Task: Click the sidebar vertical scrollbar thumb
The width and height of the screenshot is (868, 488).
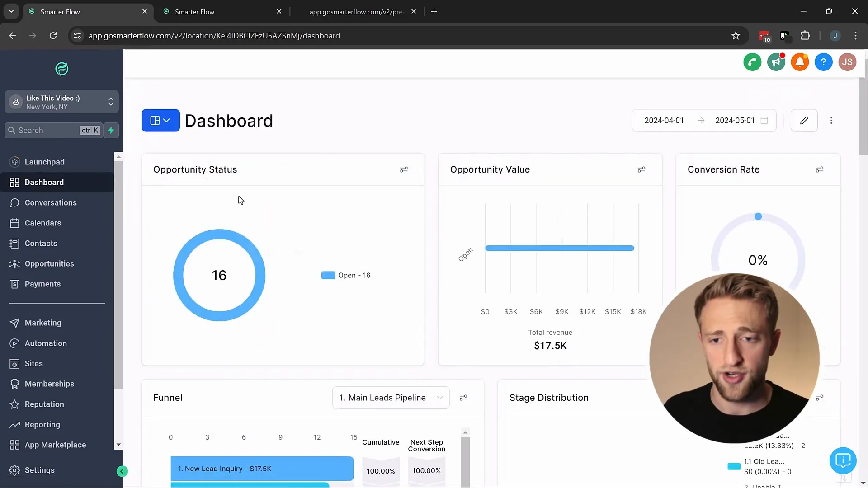Action: pos(118,275)
